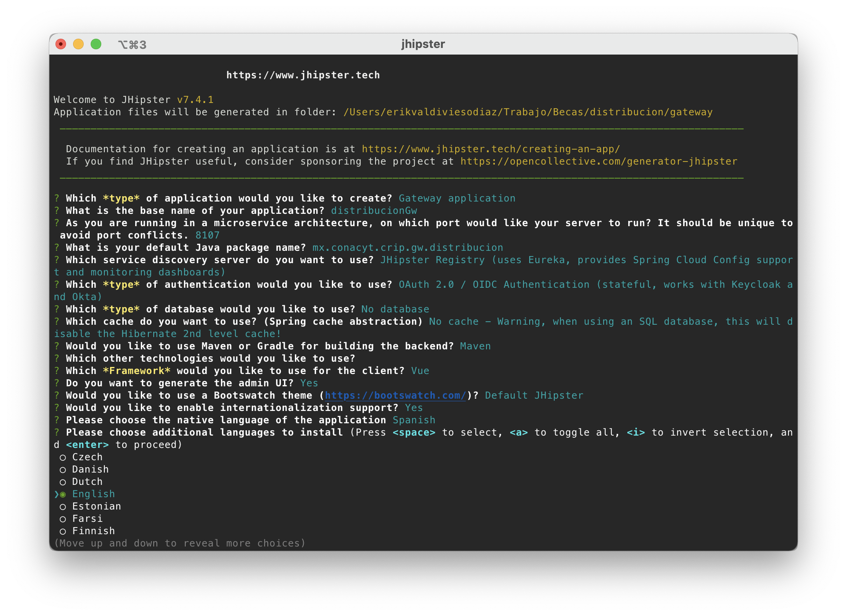Click the generated folder path ending in gateway
847x616 pixels.
pyautogui.click(x=528, y=112)
